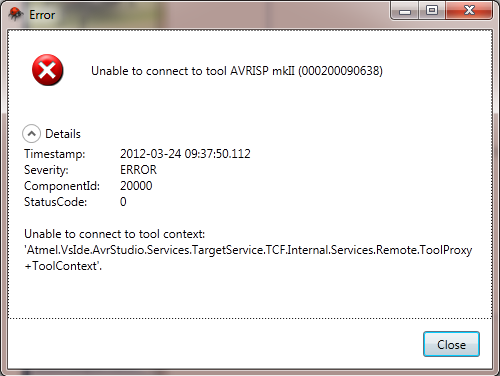Viewport: 500px width, 376px height.
Task: Close dialog using title bar X
Action: 469,11
